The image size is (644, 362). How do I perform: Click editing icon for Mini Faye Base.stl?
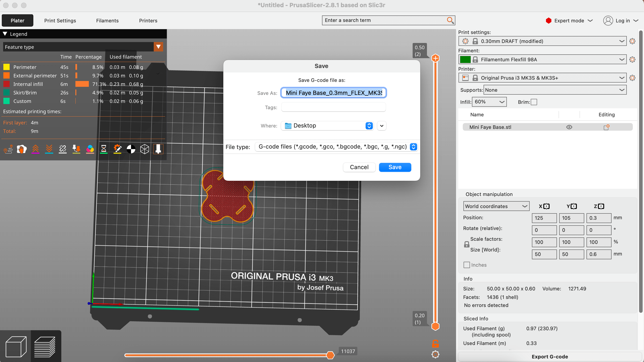point(606,127)
